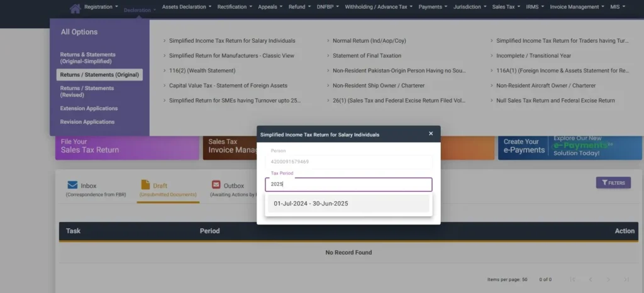Open 116A(1) Foreign Income & Assets Statement link
644x293 pixels.
[563, 70]
